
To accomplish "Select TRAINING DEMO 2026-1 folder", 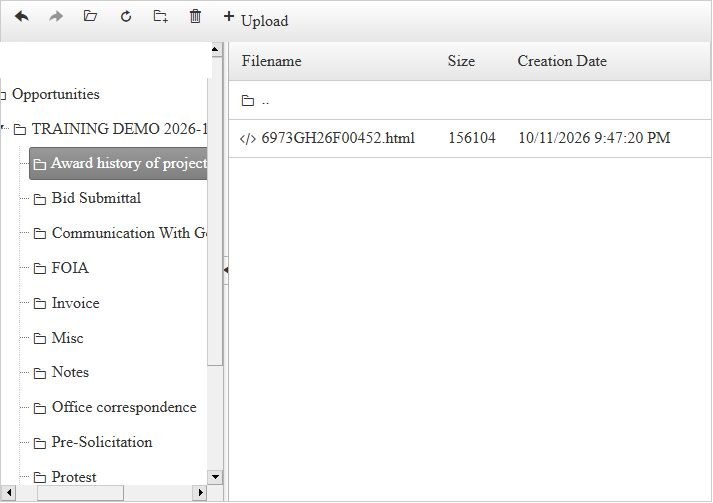I will [x=119, y=129].
